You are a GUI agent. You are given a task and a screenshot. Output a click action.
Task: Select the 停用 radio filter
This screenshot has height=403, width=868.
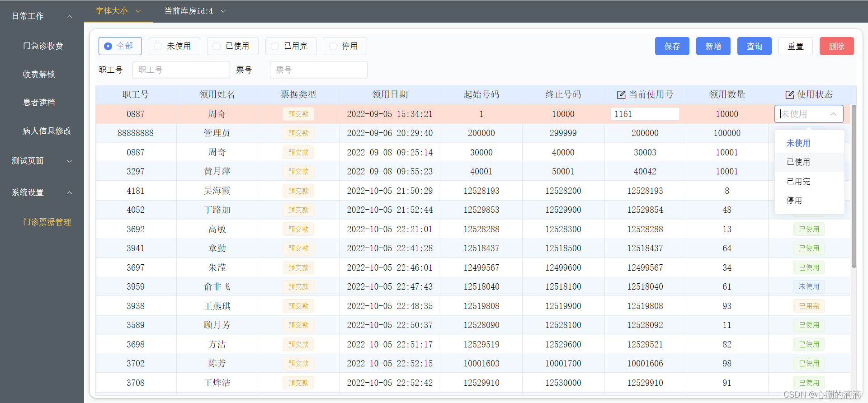tap(345, 46)
